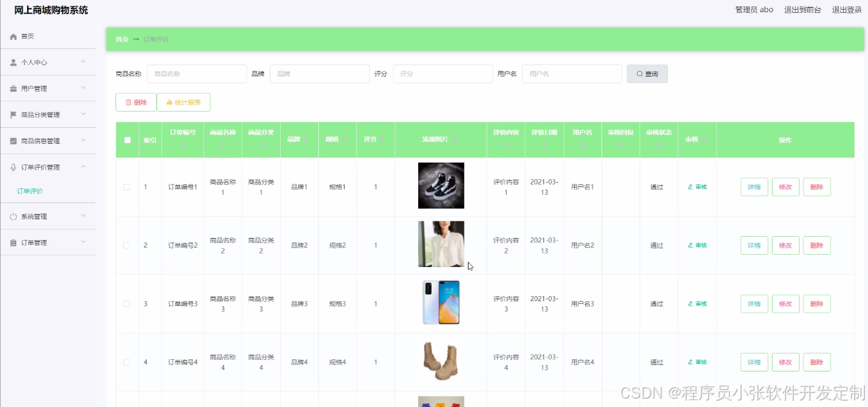
Task: Sort by the 订单编号 column sort icon
Action: point(183,146)
